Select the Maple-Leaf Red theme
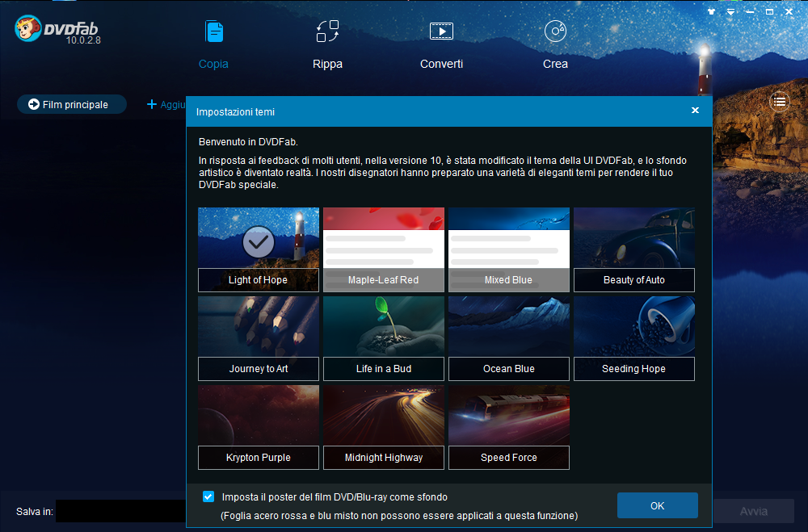Image resolution: width=808 pixels, height=532 pixels. [383, 249]
